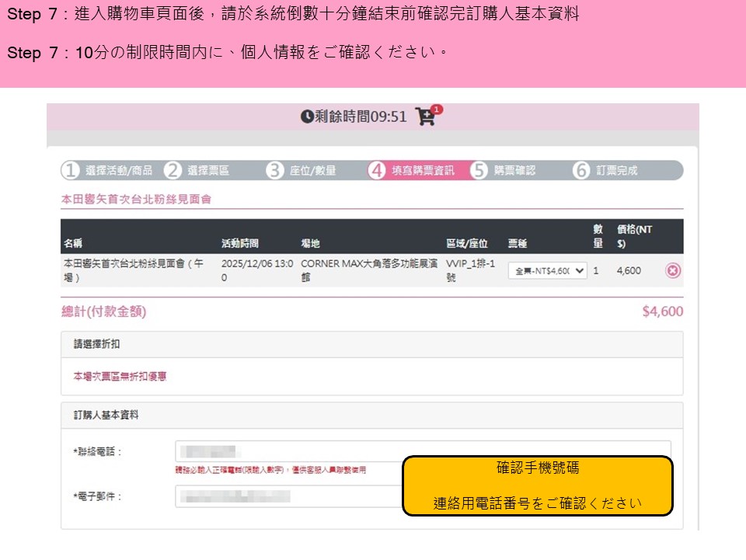Click the yellow 確認手機號碼 callout box
Screen dimensions: 746x560
[x=537, y=485]
